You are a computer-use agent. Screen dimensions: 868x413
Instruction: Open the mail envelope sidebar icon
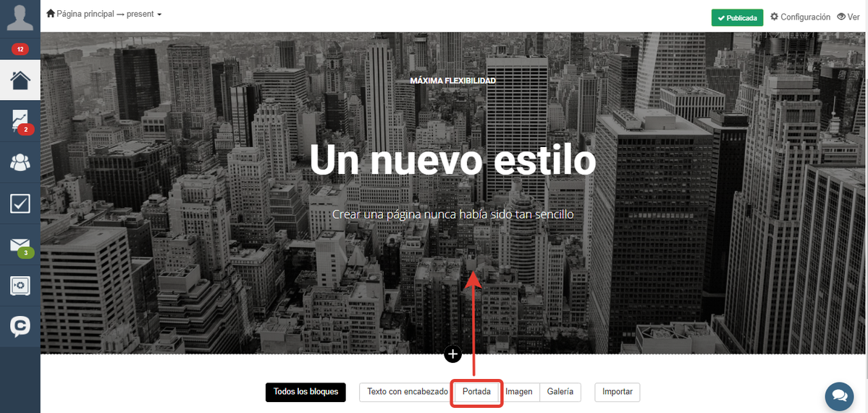(x=21, y=246)
